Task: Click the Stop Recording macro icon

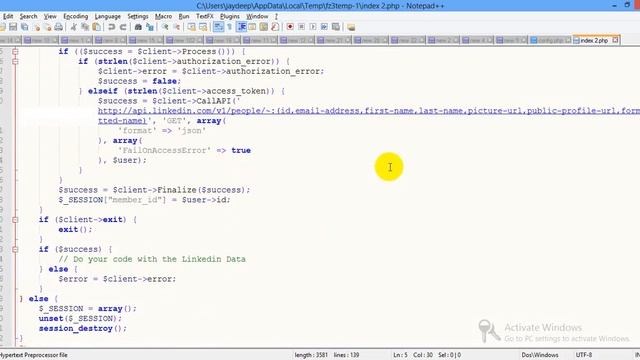Action: (301, 27)
